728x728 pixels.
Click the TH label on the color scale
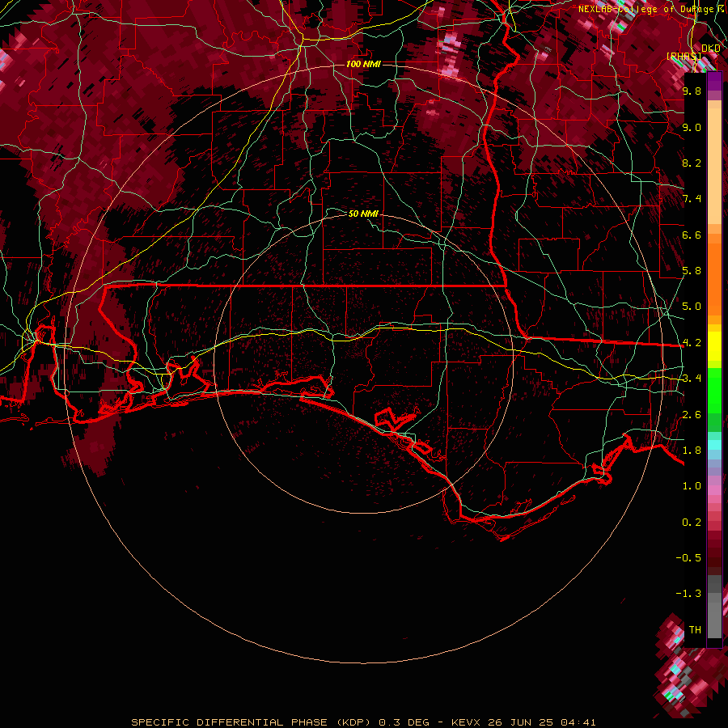(695, 630)
